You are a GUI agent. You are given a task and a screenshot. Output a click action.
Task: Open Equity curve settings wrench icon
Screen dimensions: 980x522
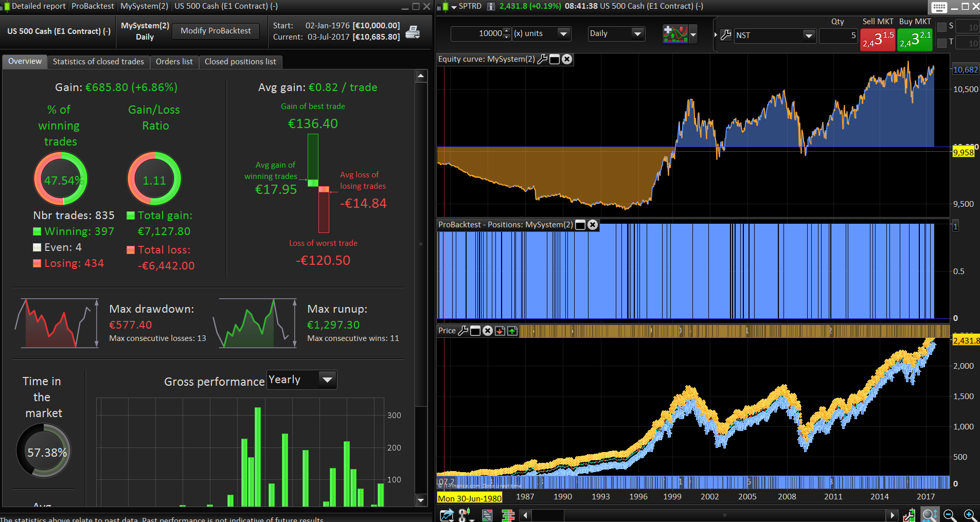pos(542,59)
